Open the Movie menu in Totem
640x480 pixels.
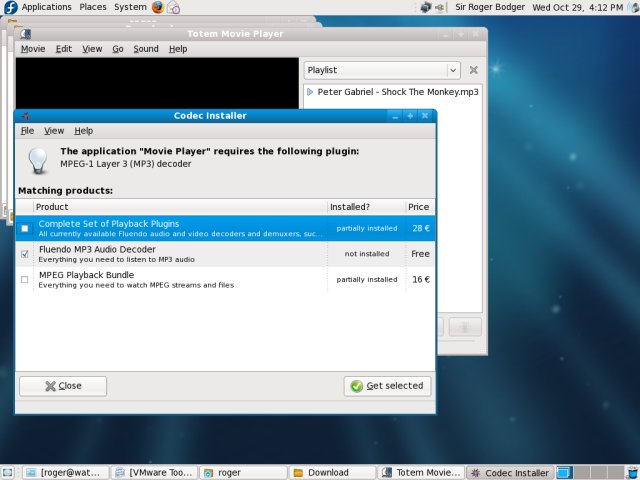pos(33,49)
